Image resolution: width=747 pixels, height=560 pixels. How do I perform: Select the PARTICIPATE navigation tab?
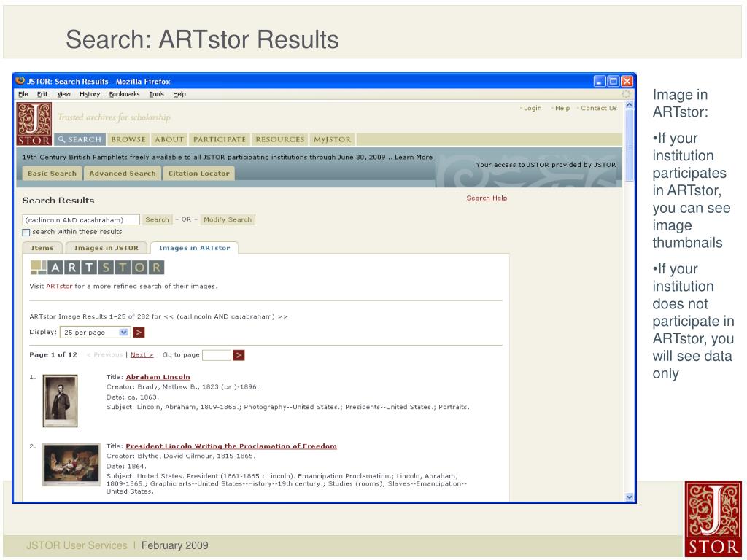tap(219, 139)
